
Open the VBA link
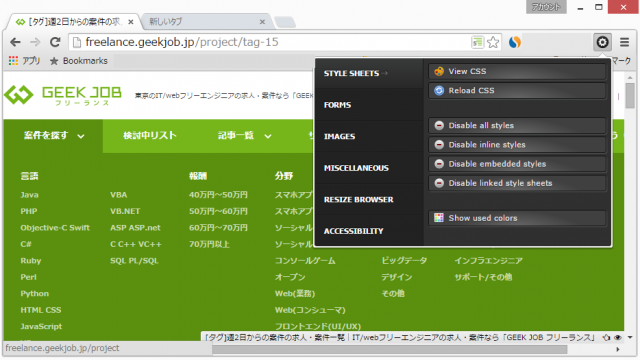click(118, 195)
